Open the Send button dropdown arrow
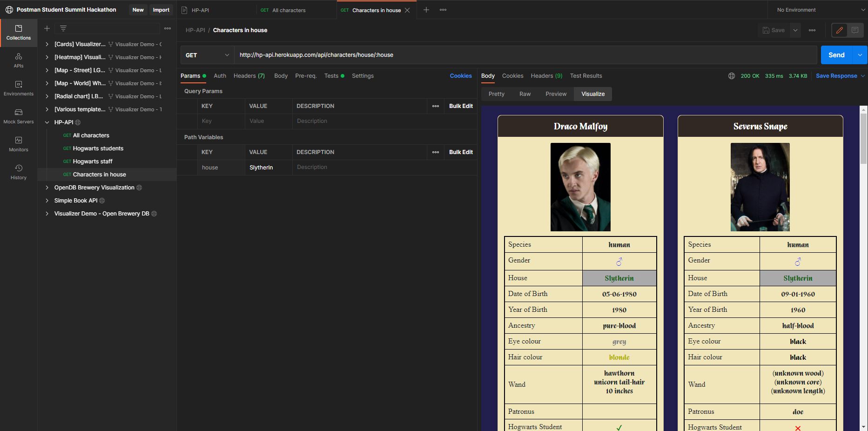Viewport: 868px width, 431px height. 860,55
